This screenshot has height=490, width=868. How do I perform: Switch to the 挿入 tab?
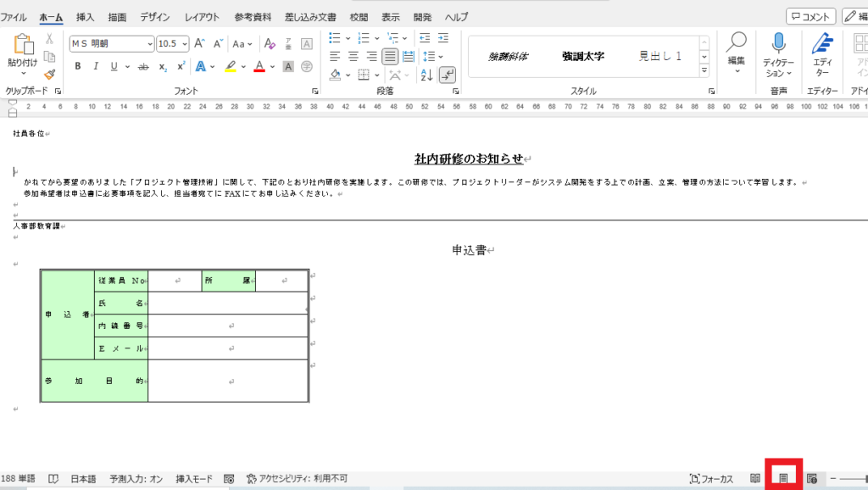pyautogui.click(x=85, y=17)
